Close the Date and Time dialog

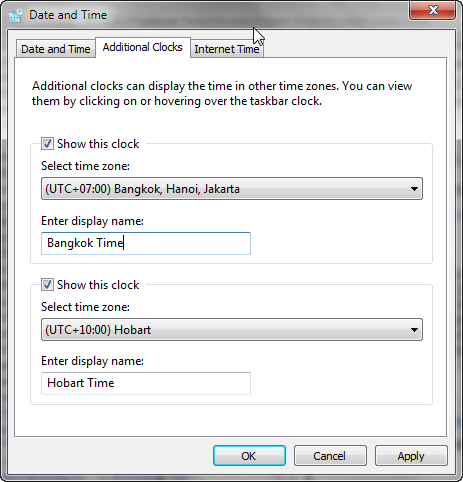click(x=432, y=10)
